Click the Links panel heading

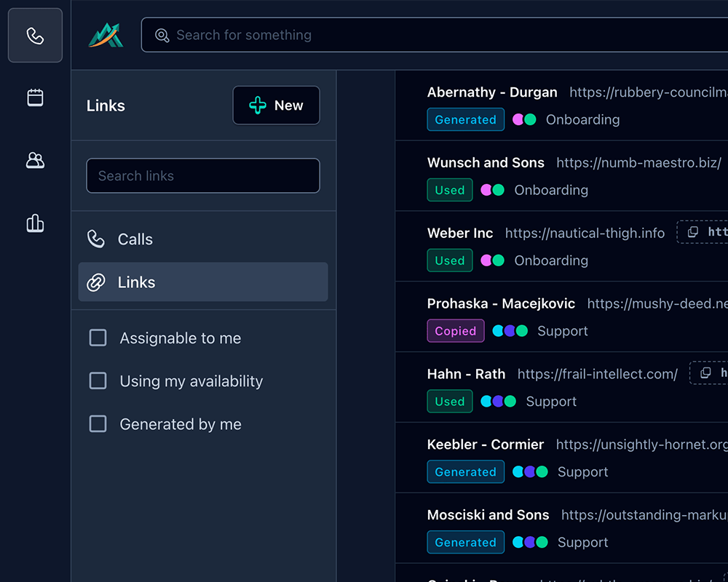pyautogui.click(x=106, y=105)
